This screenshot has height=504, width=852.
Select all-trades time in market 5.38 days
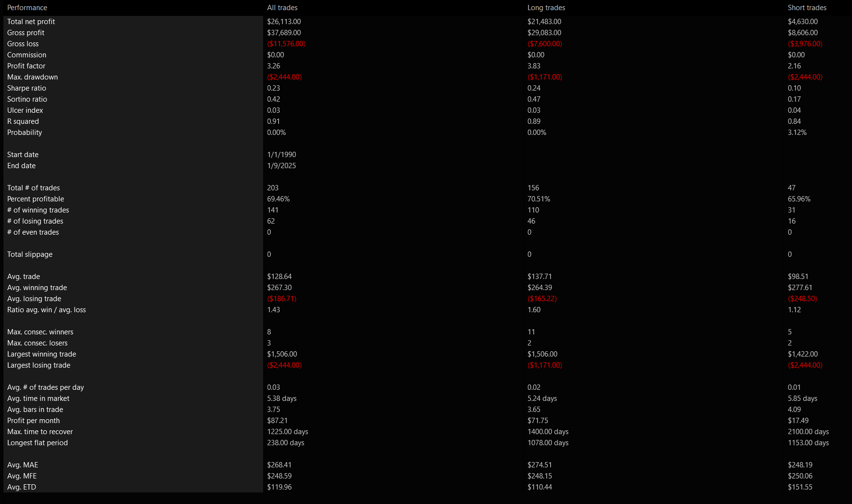tap(282, 398)
